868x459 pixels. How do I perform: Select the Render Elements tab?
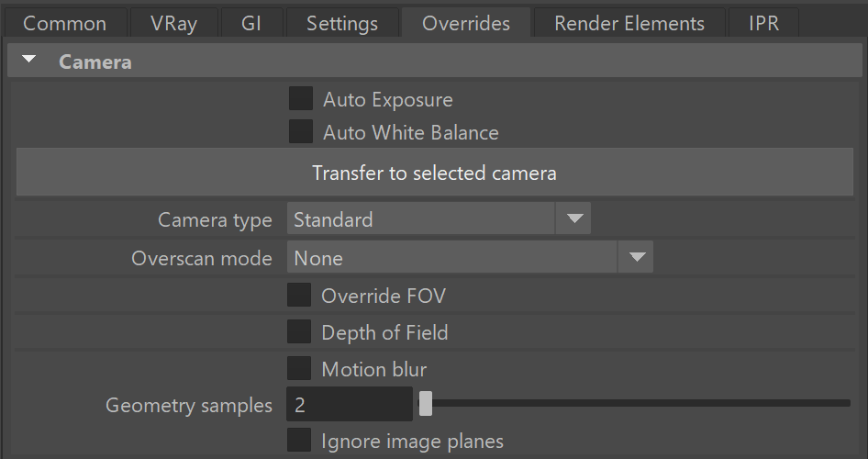(629, 23)
